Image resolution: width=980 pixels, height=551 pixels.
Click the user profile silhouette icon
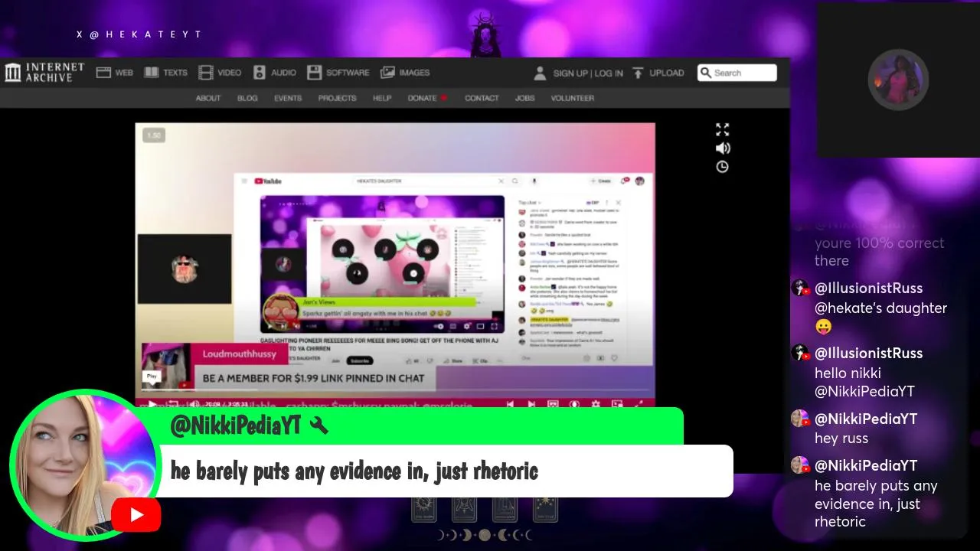point(540,73)
